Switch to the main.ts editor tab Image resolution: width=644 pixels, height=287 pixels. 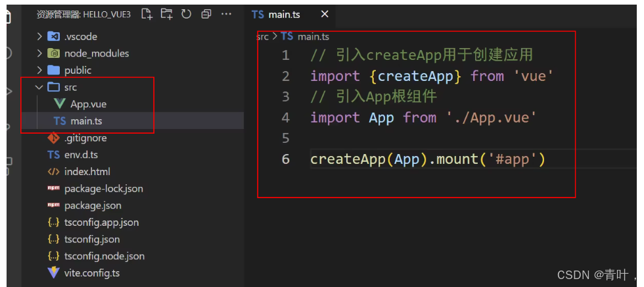pos(284,14)
